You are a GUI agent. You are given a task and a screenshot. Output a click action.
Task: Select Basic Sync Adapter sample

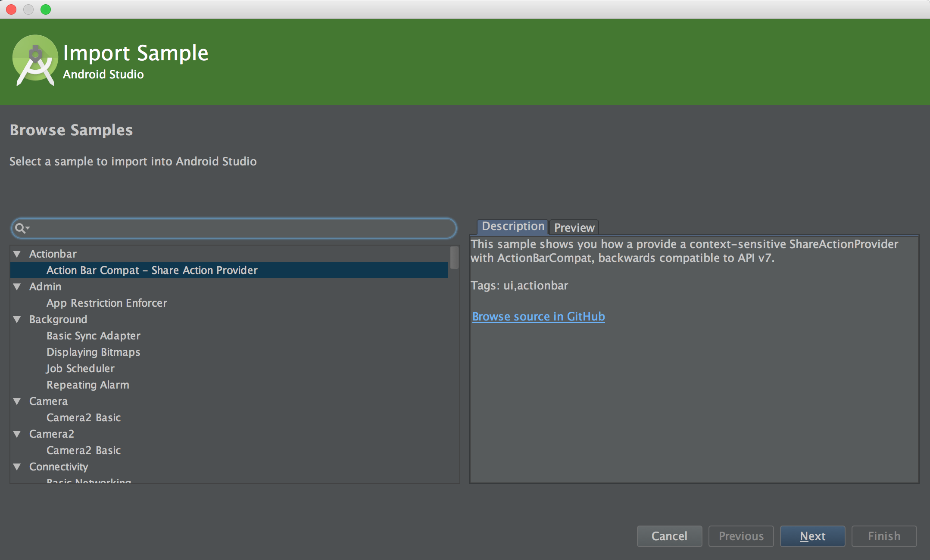[93, 336]
